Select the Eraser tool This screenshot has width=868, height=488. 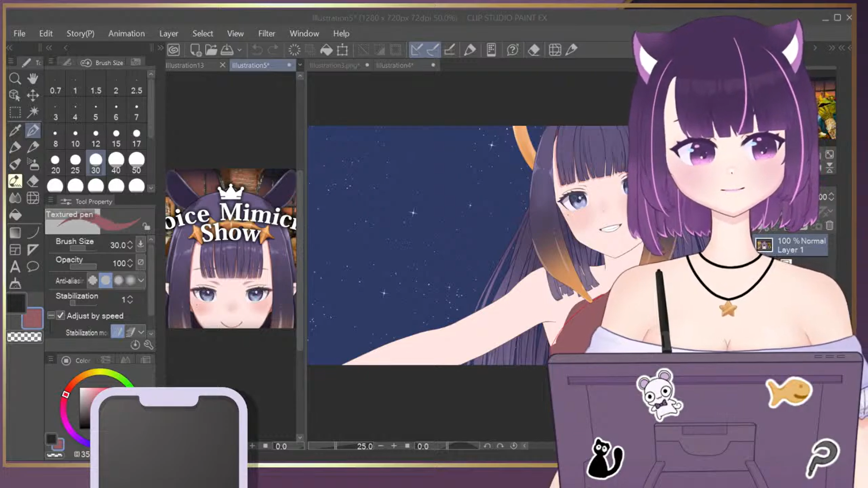click(x=33, y=181)
